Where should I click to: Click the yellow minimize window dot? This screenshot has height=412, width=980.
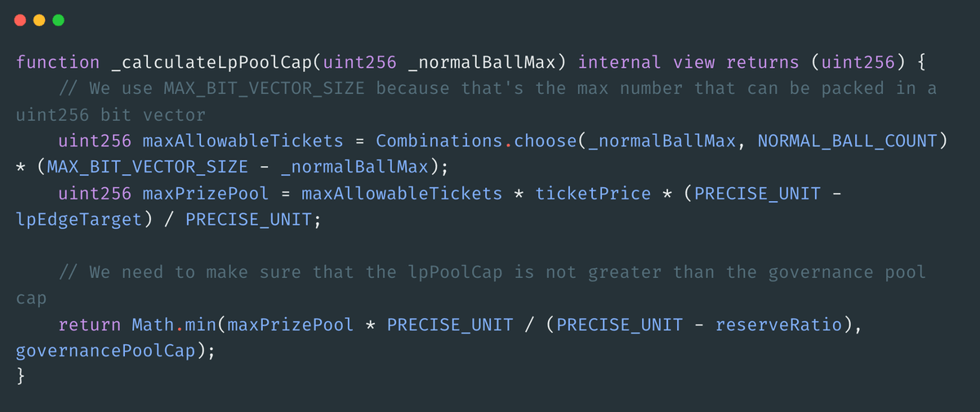(x=38, y=20)
